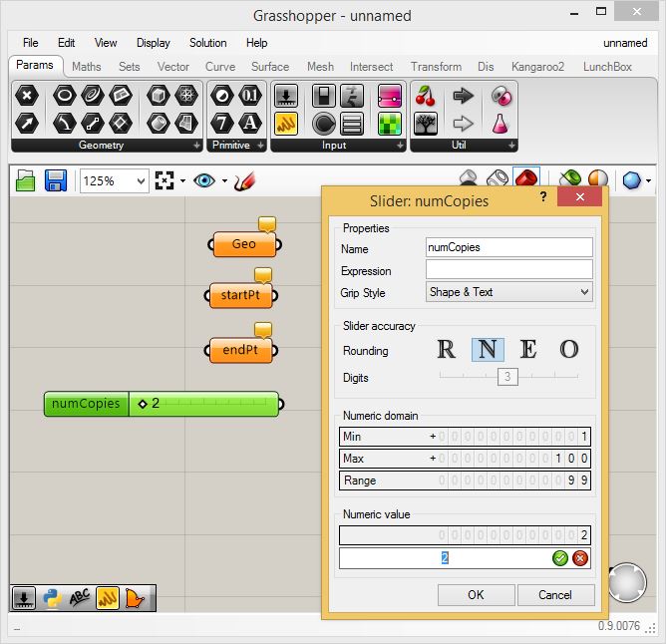Switch to the Maths tab
Screen dimensions: 666x644
coord(86,67)
